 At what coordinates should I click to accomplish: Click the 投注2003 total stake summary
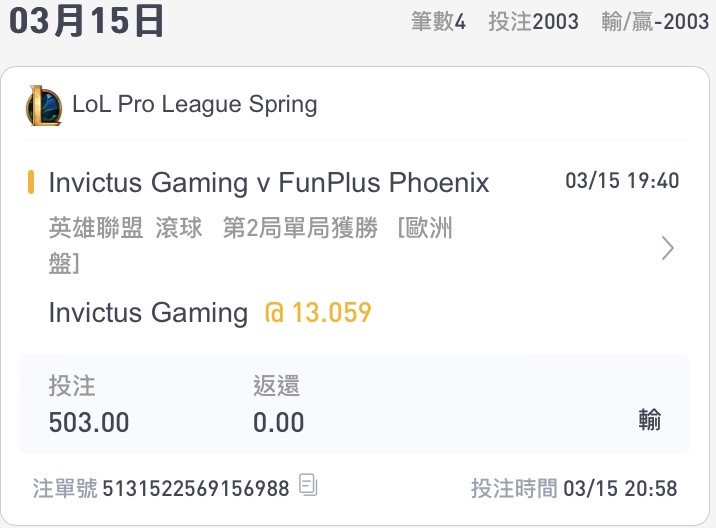pos(533,21)
